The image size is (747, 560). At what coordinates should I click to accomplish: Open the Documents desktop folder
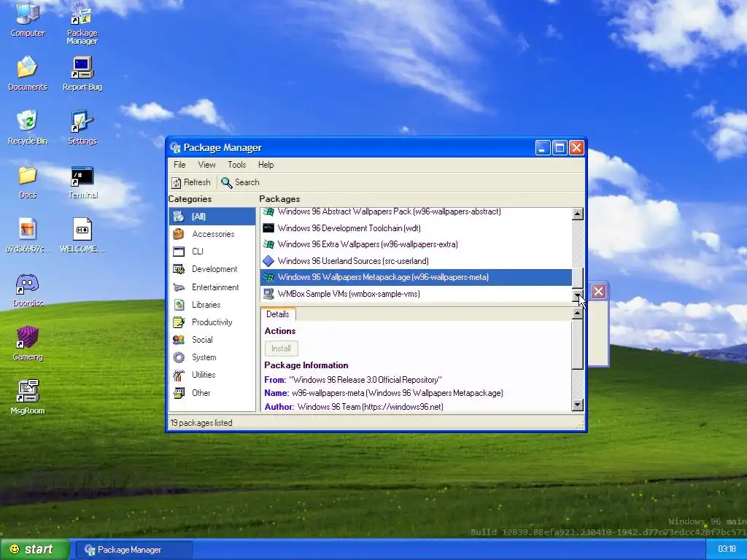click(28, 74)
